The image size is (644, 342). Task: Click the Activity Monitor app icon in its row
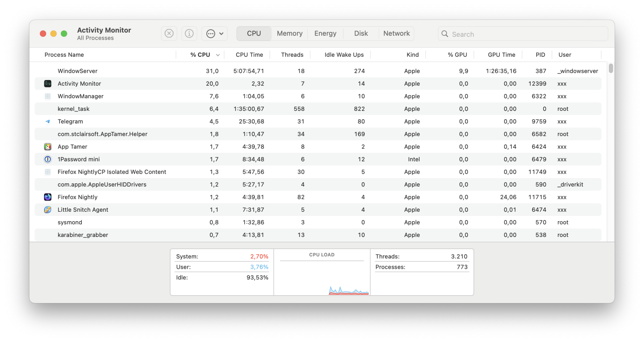pos(48,84)
